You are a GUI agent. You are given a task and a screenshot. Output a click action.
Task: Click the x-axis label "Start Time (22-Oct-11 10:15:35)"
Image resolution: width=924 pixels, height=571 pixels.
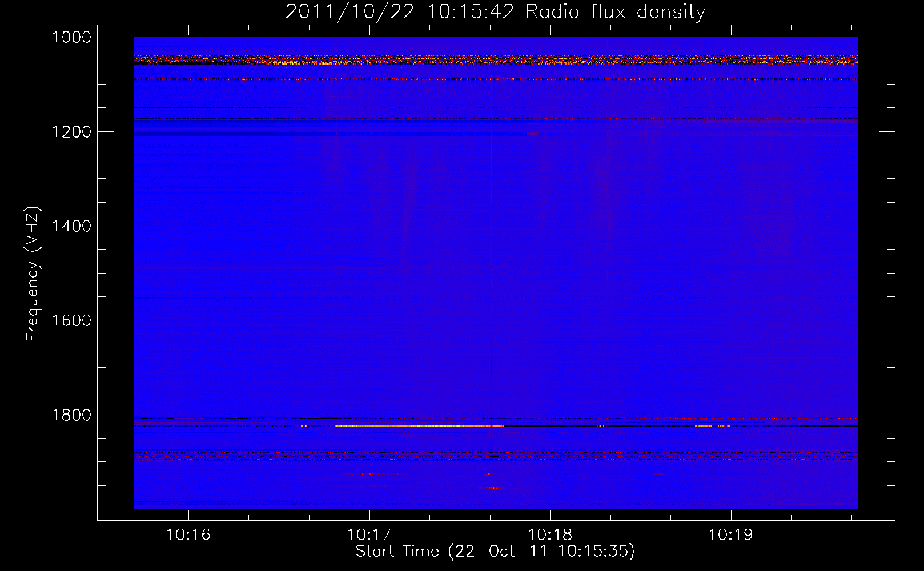495,552
